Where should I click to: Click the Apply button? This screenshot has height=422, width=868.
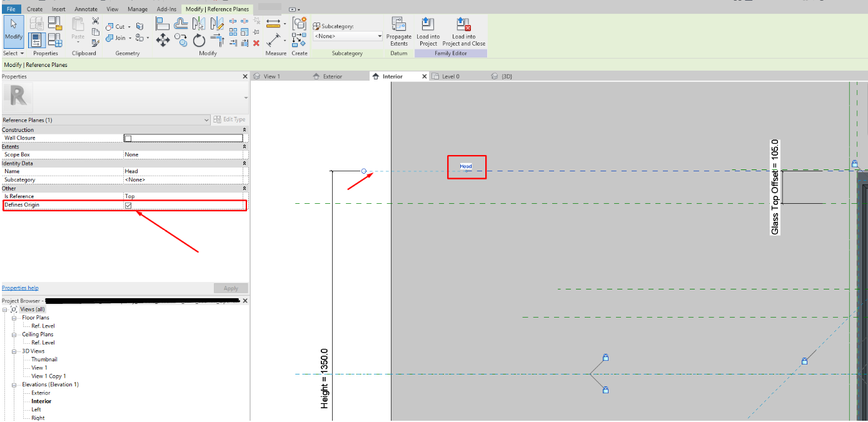230,288
